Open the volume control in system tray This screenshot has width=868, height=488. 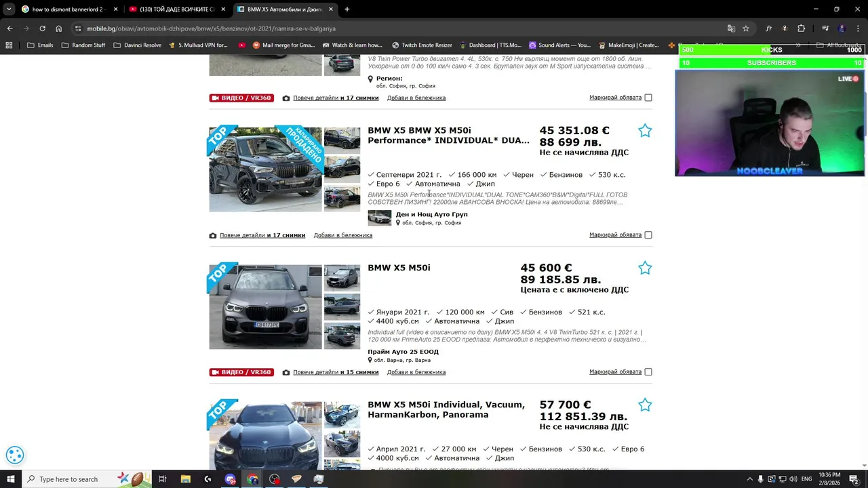[793, 479]
